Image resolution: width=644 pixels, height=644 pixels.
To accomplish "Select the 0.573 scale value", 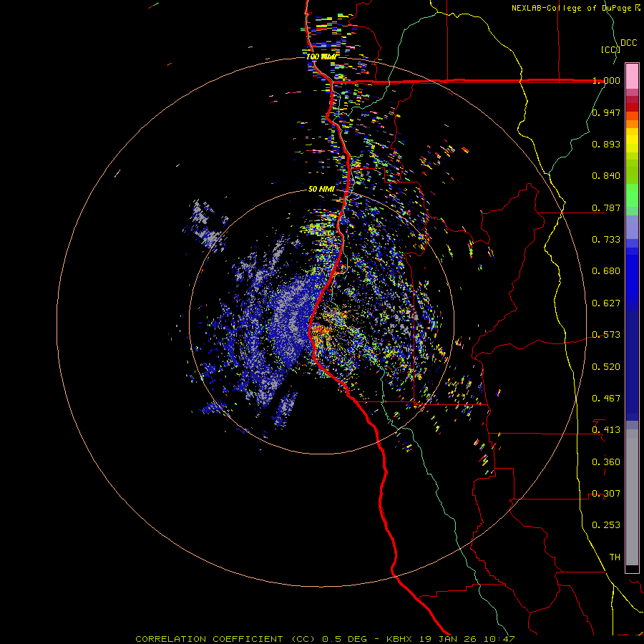I will coord(606,335).
